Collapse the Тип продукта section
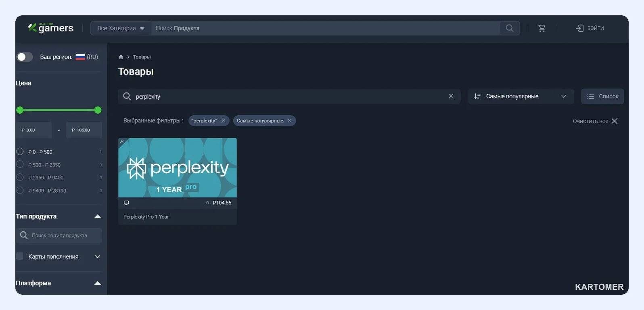 tap(97, 216)
